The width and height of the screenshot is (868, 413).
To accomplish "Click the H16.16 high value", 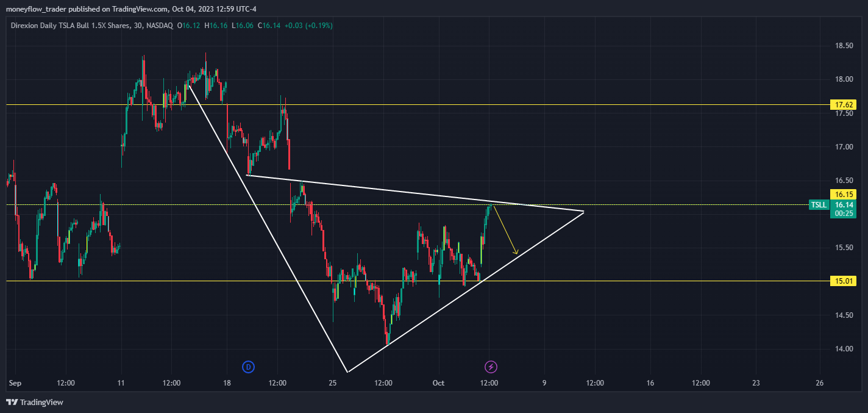I will pyautogui.click(x=216, y=26).
